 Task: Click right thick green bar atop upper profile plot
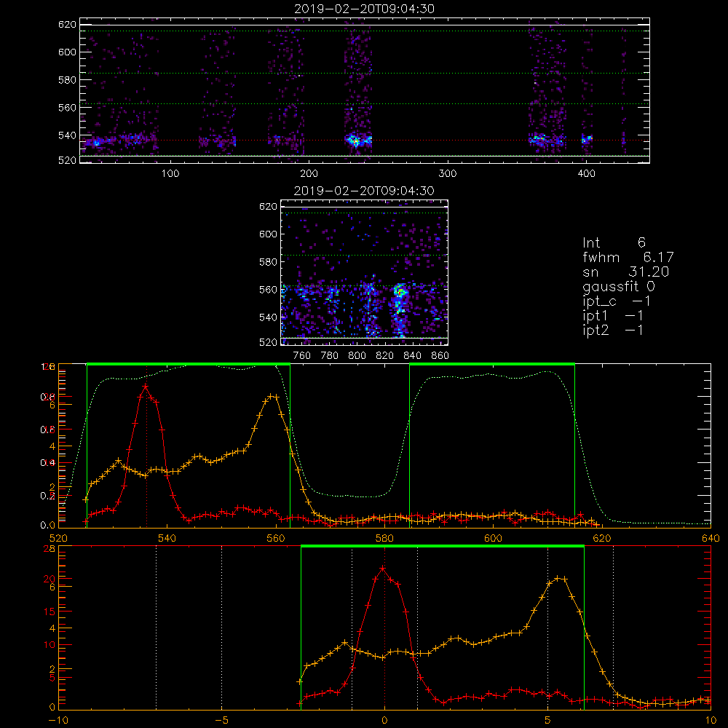[492, 364]
